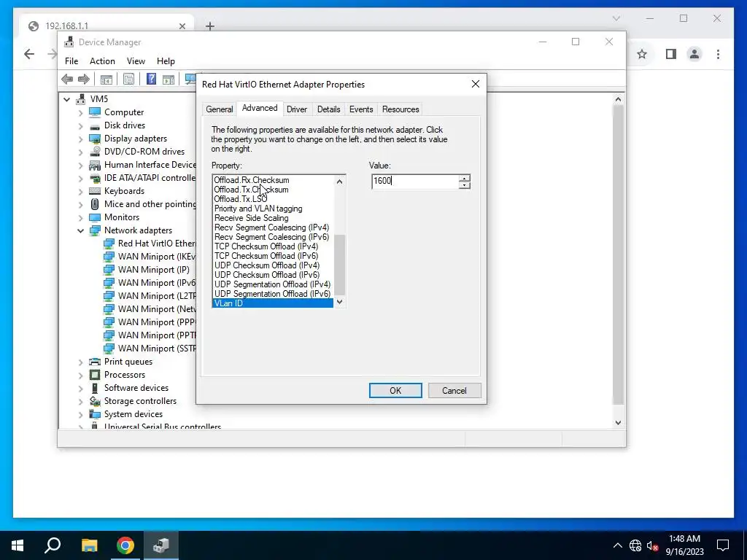The height and width of the screenshot is (560, 747).
Task: Open Chrome's three-dot menu
Action: 718,54
